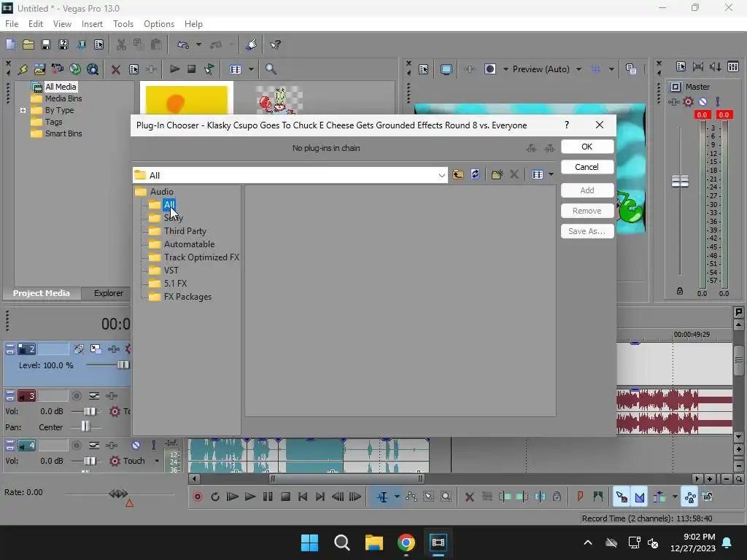This screenshot has height=560, width=747.
Task: Toggle Enable Snapping icon in timeline toolbar
Action: pos(622,497)
